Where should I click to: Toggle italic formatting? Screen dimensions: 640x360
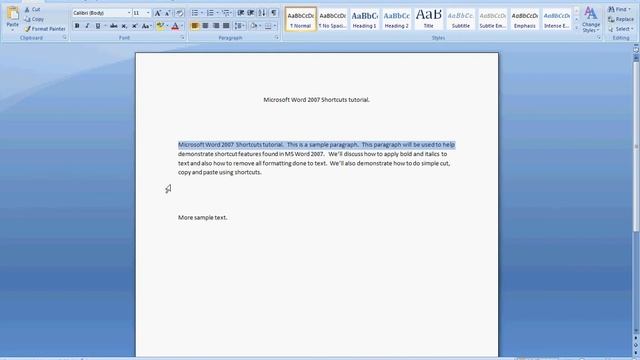87,26
